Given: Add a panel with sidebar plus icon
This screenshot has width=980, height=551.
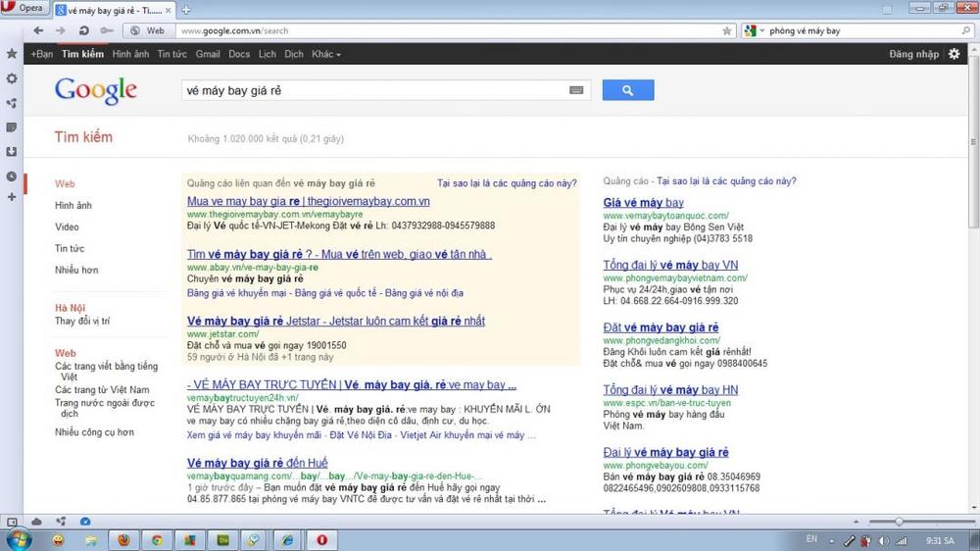Looking at the screenshot, I should 12,197.
